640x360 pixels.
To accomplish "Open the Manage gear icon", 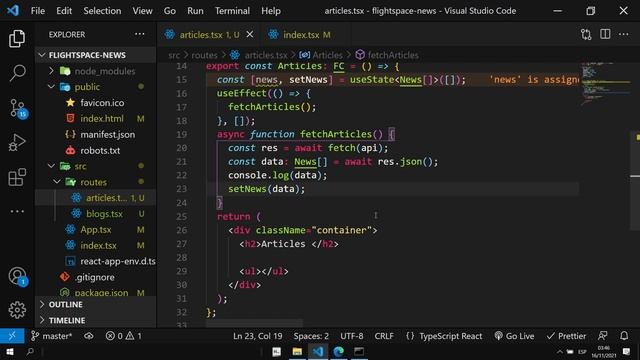I will [17, 310].
